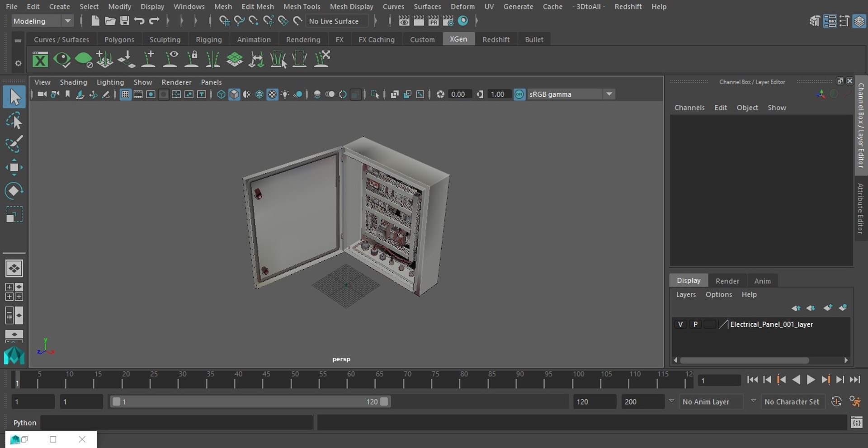Screen dimensions: 868x448
Task: Create new empty layer icon
Action: (x=827, y=308)
